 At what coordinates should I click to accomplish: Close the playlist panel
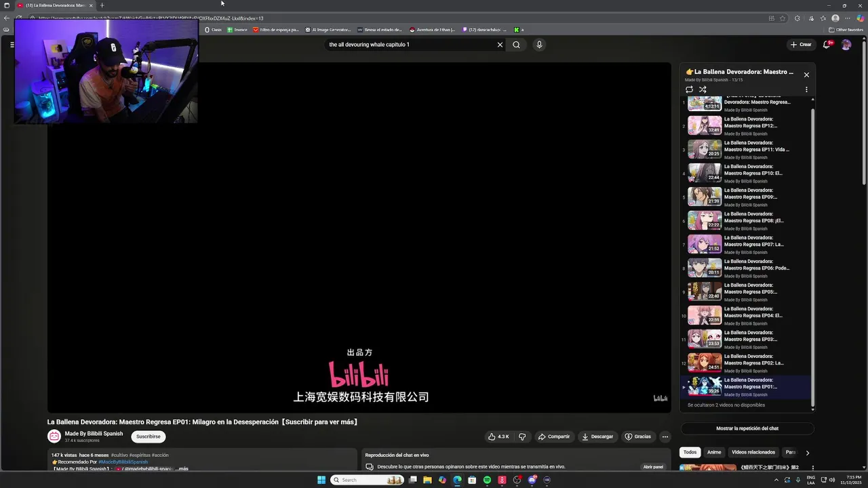pos(806,75)
